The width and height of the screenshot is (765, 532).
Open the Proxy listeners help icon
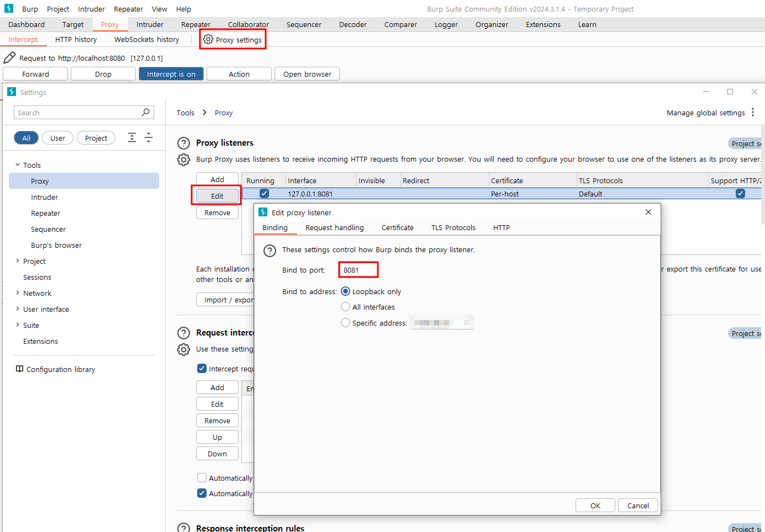click(183, 143)
